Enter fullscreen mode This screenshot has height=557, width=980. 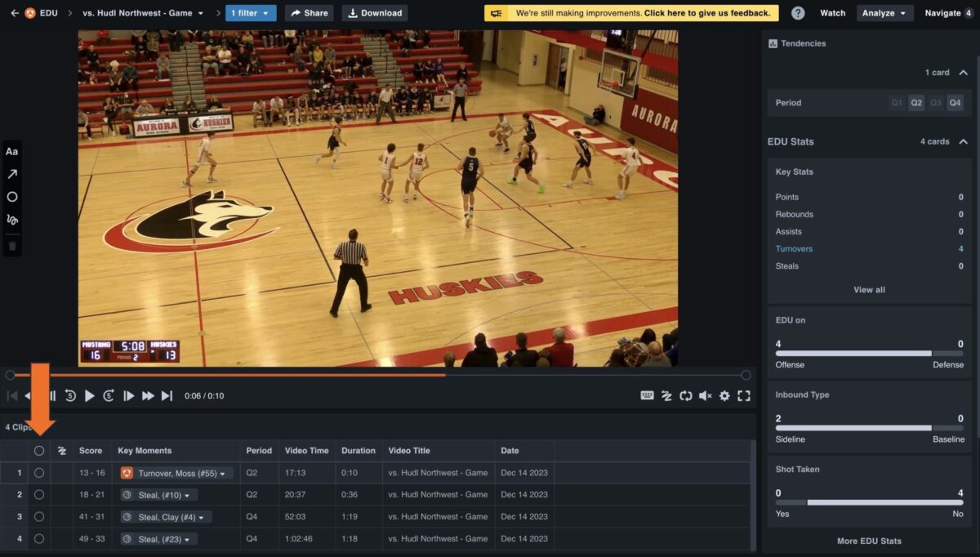[744, 395]
